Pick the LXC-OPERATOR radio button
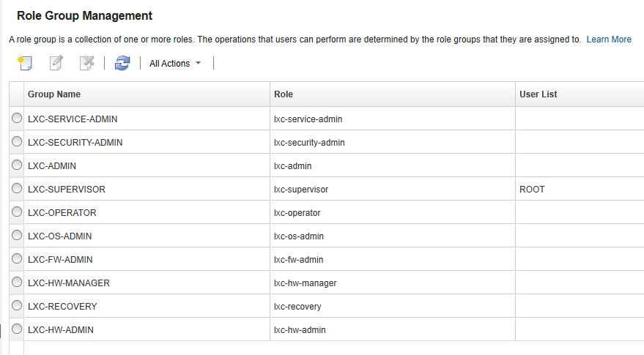Image resolution: width=644 pixels, height=355 pixels. click(17, 212)
